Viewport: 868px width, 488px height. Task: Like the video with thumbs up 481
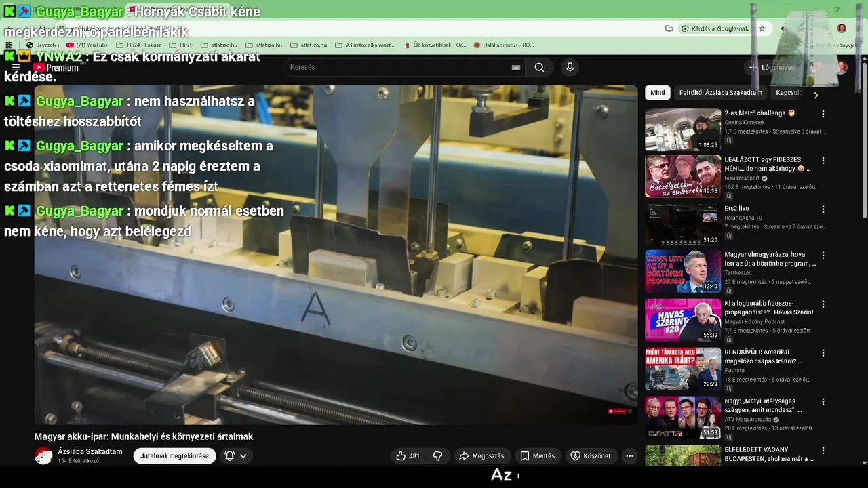[x=408, y=456]
